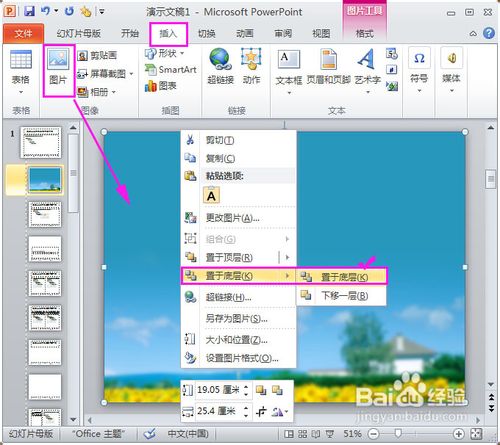Open the 相册 photo album dropdown
The width and height of the screenshot is (500, 445).
pos(114,92)
